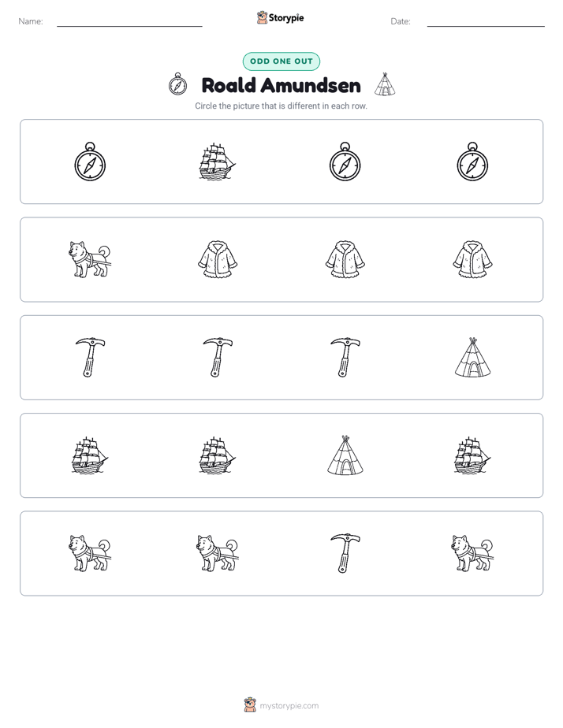Circle the tent among the ships in row four

pyautogui.click(x=345, y=455)
